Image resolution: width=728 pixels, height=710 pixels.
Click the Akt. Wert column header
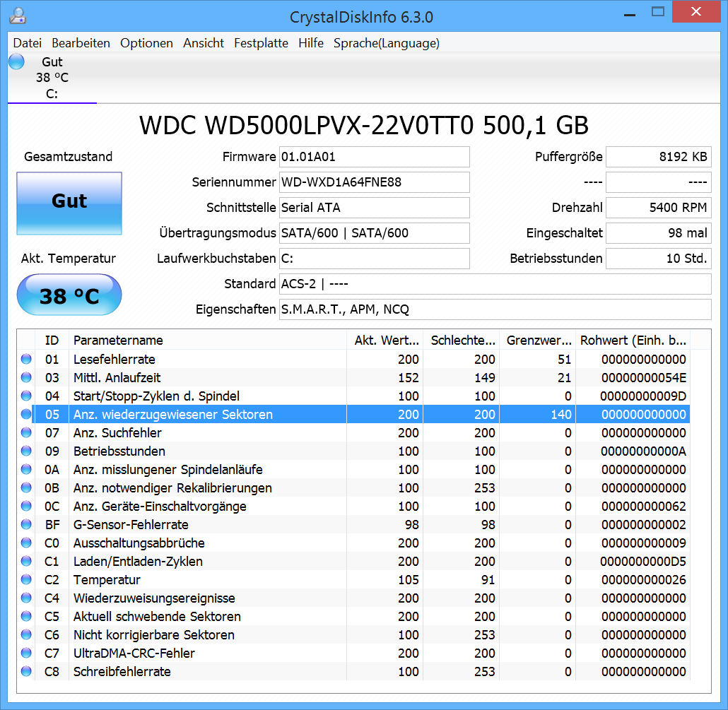coord(385,340)
